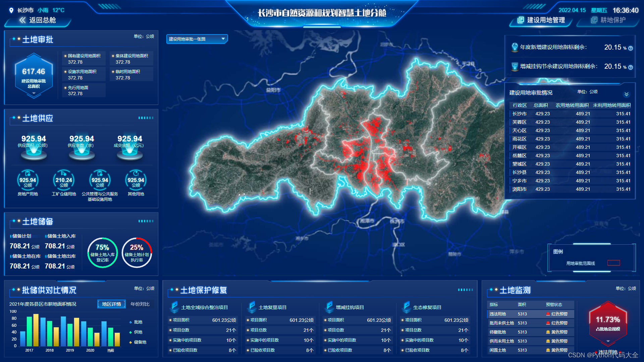Click the help icon next to 年度新增建设用地指标剩余
Screen dimensions: 644x362
pyautogui.click(x=631, y=48)
